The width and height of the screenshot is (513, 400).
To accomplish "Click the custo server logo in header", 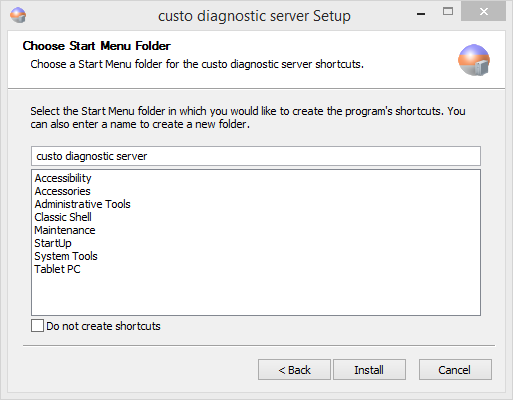I will tap(474, 60).
